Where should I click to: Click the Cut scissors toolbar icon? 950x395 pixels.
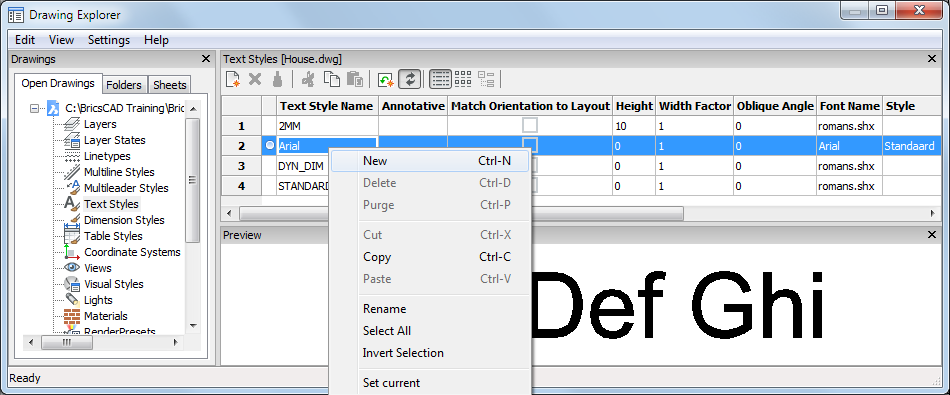click(x=308, y=79)
